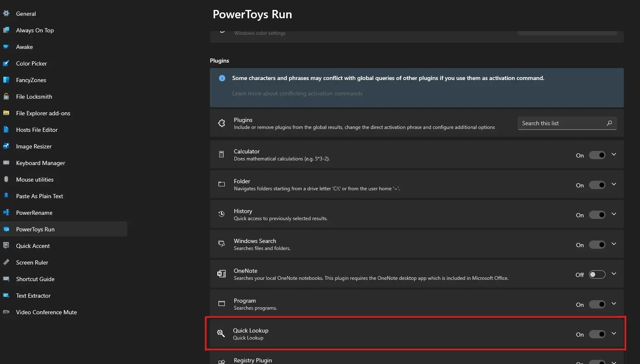Viewport: 640px width, 364px height.
Task: Click the File Locksmith lock icon
Action: (6, 97)
